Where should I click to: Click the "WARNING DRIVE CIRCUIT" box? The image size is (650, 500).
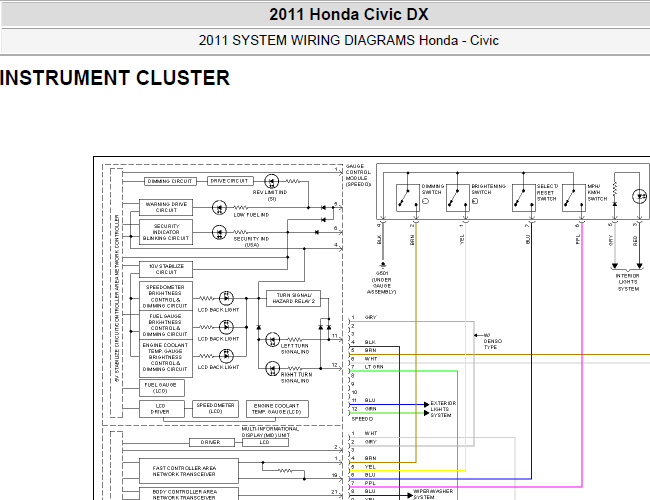(166, 207)
